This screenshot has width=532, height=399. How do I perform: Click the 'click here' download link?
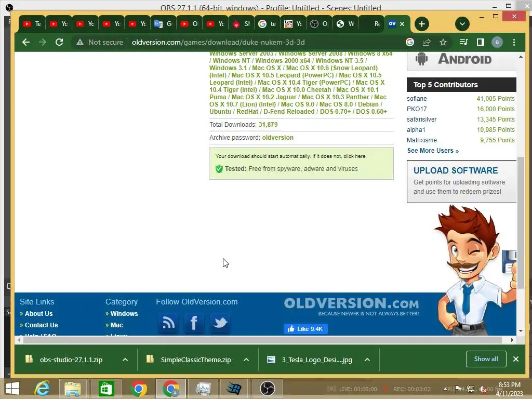click(x=354, y=156)
